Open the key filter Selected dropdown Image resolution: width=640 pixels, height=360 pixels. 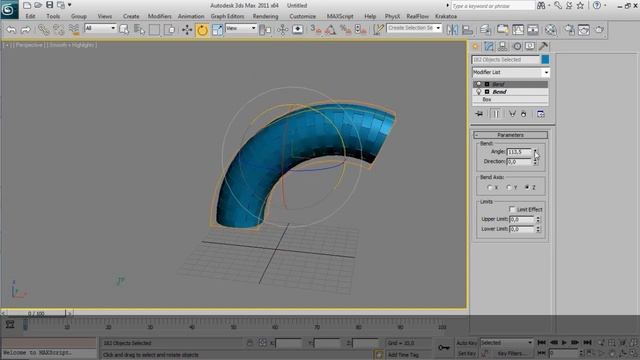506,343
